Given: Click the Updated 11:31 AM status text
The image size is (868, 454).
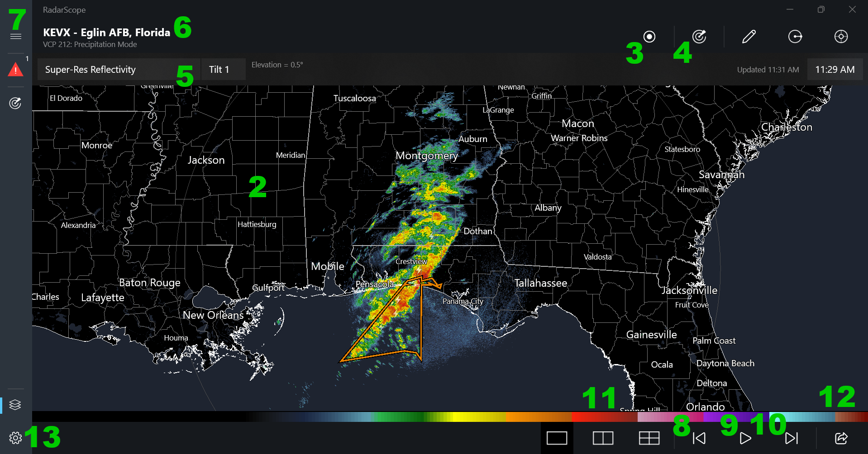Looking at the screenshot, I should (768, 70).
